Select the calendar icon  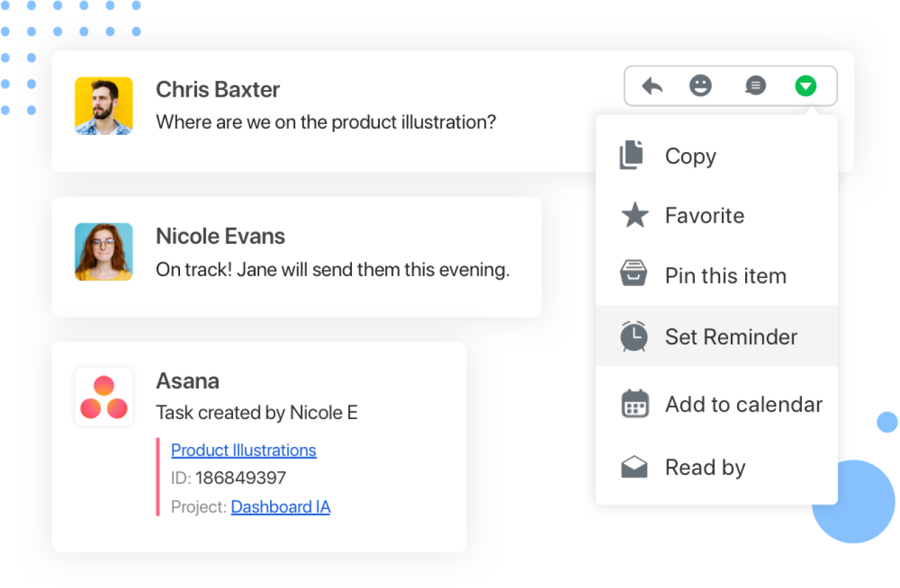click(x=633, y=403)
